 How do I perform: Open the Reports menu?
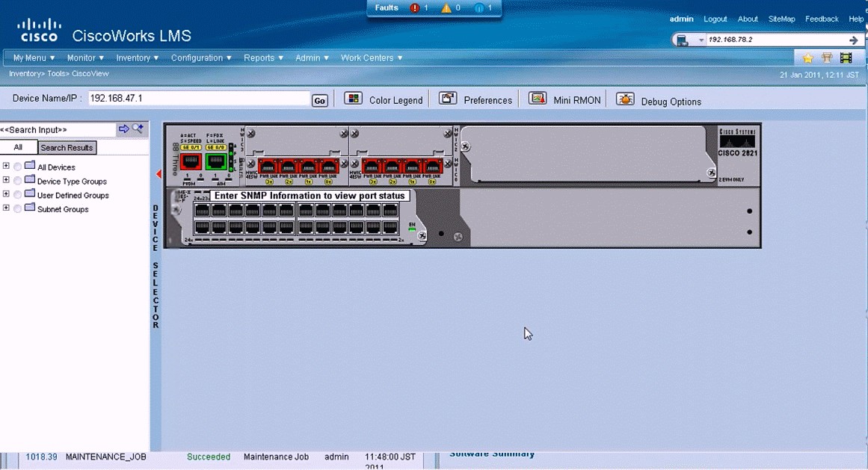263,58
